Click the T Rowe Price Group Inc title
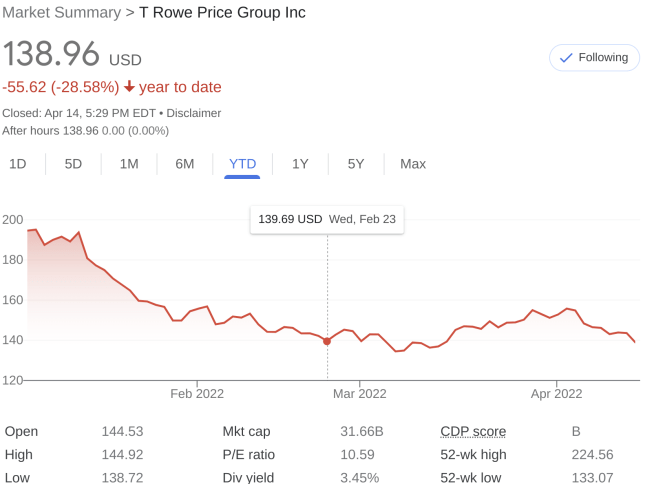The width and height of the screenshot is (654, 484). click(222, 13)
